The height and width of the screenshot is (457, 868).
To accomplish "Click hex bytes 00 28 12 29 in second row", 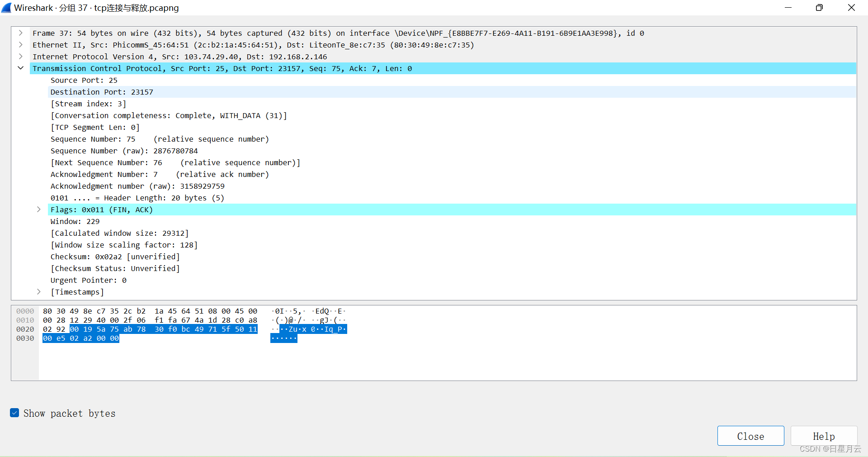I will click(x=68, y=320).
